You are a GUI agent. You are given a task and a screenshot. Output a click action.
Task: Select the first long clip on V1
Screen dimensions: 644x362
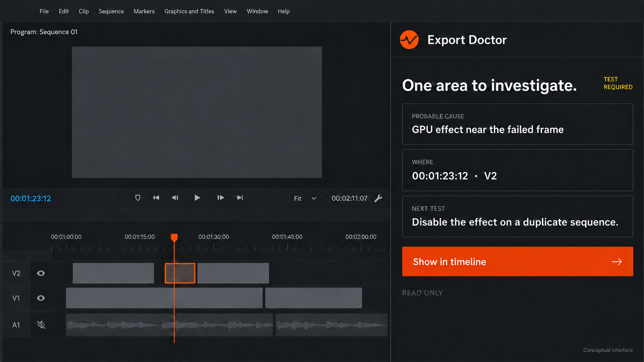(164, 298)
